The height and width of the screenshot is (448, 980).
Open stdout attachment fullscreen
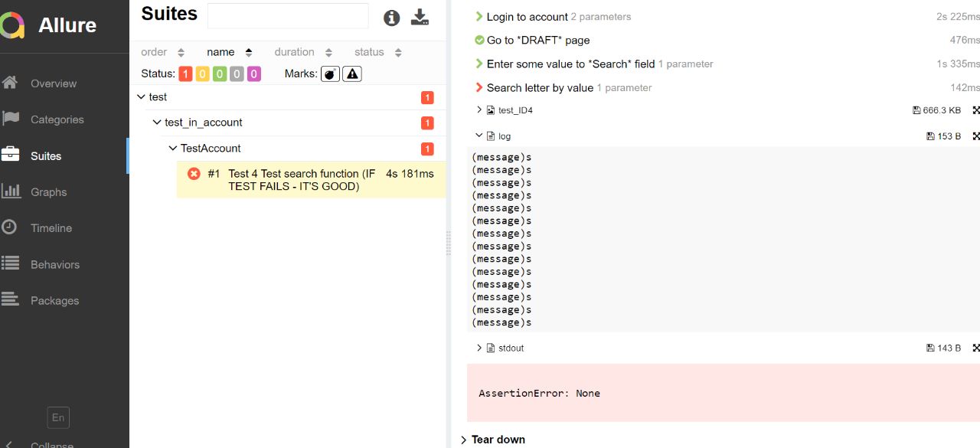976,348
